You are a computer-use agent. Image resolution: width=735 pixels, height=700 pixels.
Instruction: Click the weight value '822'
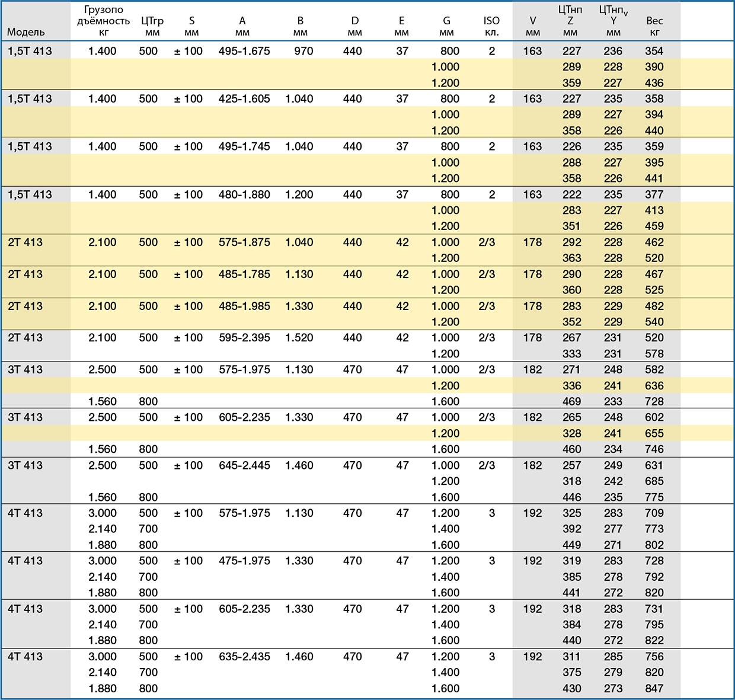point(654,640)
